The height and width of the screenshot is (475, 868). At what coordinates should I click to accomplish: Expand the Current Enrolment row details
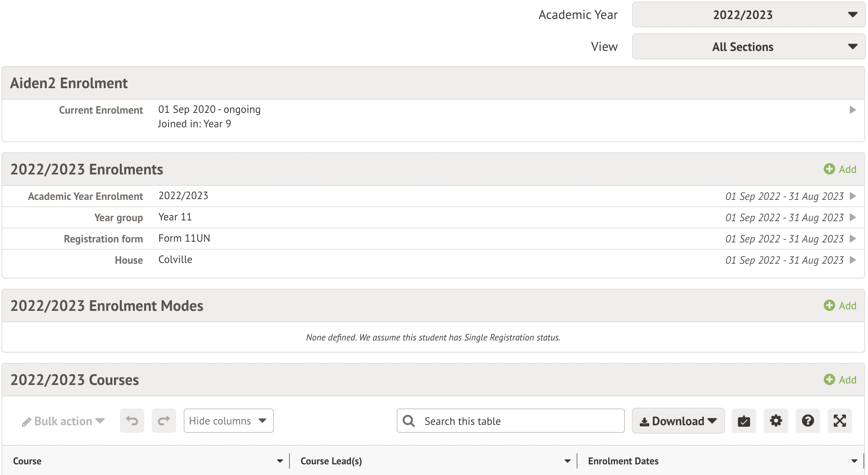pos(853,109)
